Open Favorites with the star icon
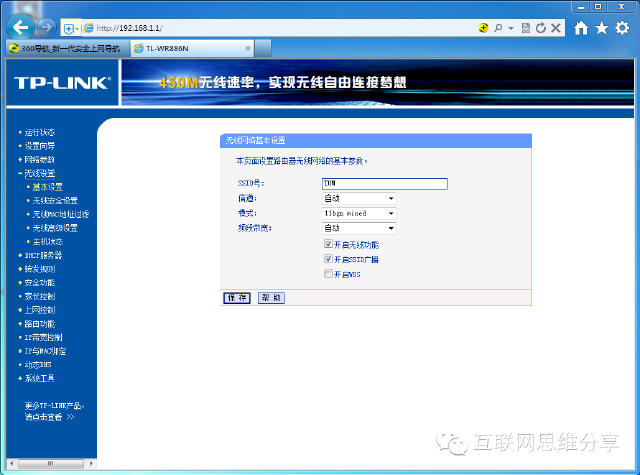Viewport: 640px width, 475px height. coord(601,28)
